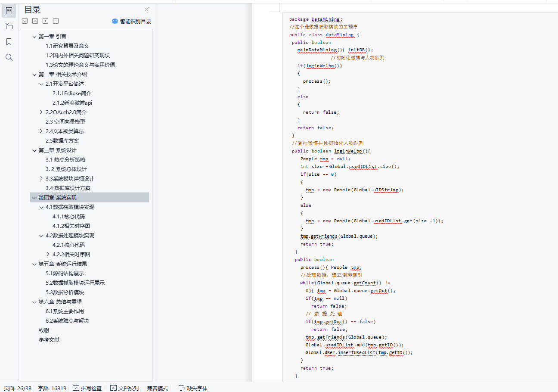Select 1.3论文的理论意义与实用价值 in outline
The image size is (558, 392).
(81, 65)
